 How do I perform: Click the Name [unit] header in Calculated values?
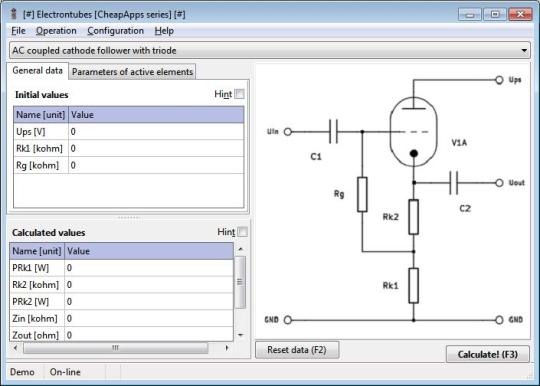click(37, 251)
